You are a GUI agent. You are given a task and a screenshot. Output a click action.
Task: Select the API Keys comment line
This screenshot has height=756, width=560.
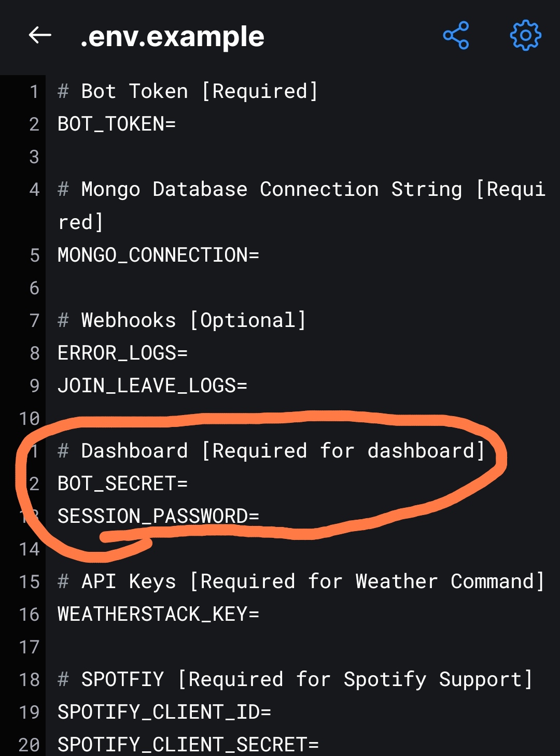(301, 581)
